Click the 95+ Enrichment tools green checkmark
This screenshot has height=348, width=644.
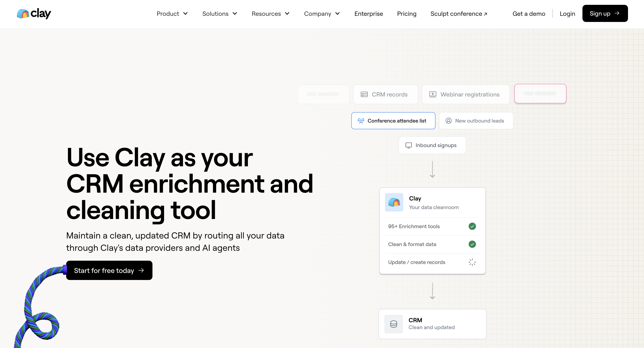click(x=472, y=226)
